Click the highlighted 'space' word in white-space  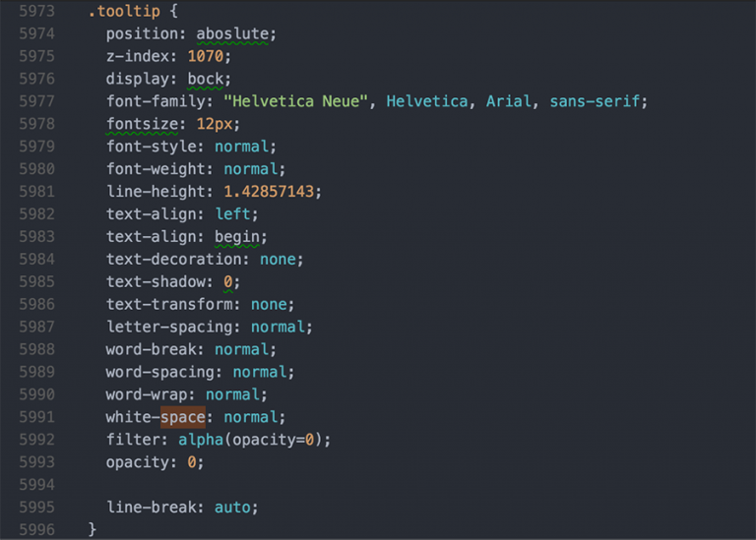[x=183, y=418]
